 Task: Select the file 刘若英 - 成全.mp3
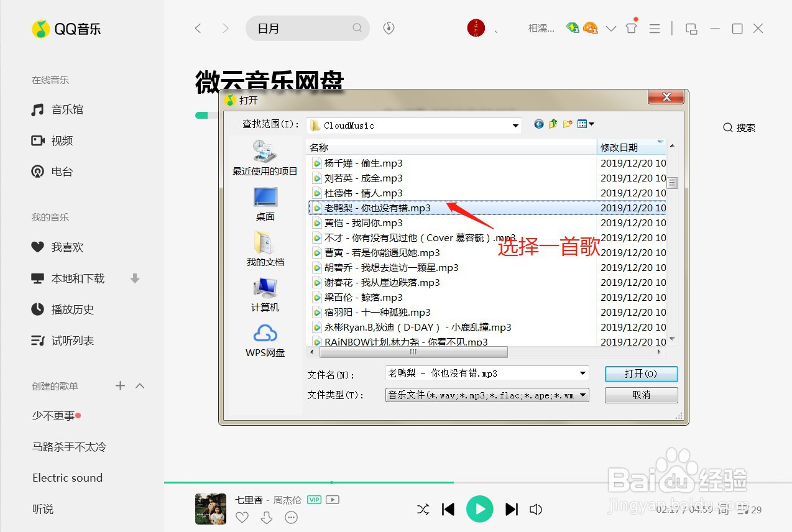pos(357,178)
